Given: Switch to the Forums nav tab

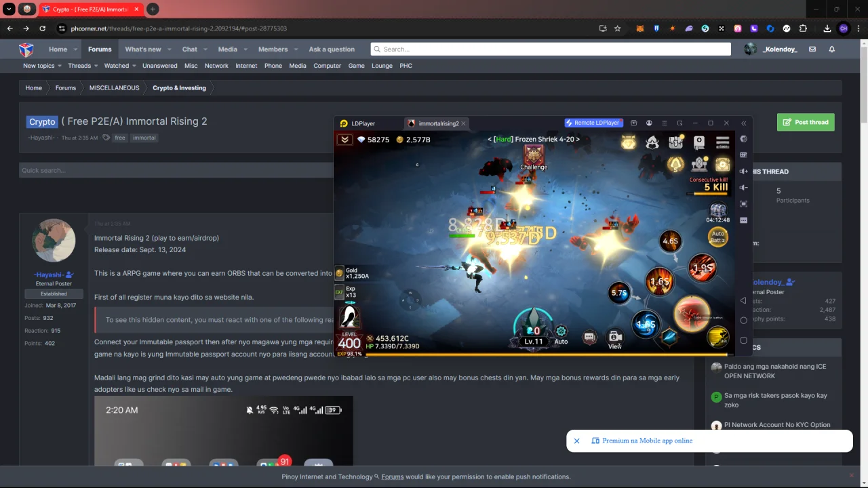Looking at the screenshot, I should coord(100,49).
